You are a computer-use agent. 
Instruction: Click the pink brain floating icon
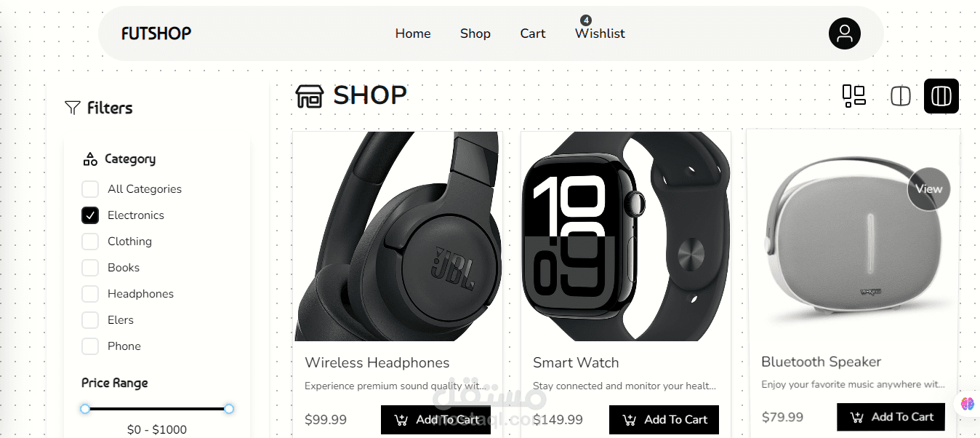coord(967,403)
